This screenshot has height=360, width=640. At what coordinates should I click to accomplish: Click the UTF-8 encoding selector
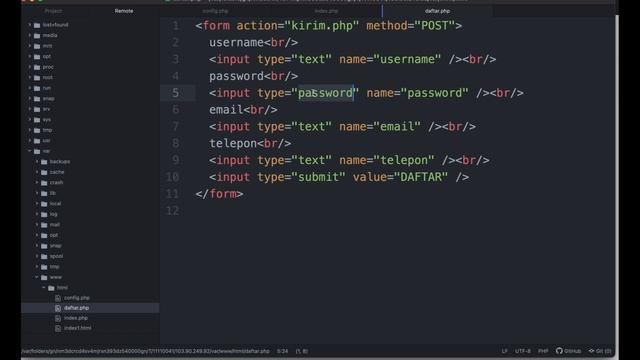point(523,351)
